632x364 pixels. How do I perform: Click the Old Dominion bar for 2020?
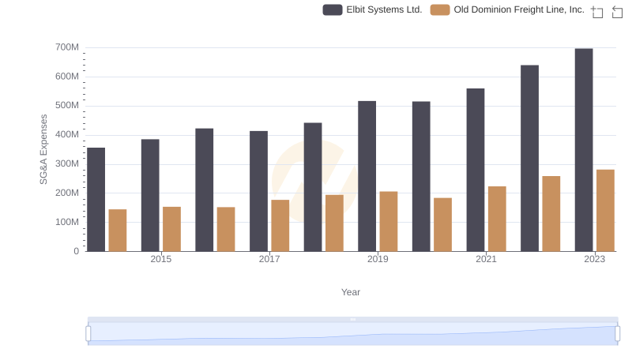coord(443,225)
